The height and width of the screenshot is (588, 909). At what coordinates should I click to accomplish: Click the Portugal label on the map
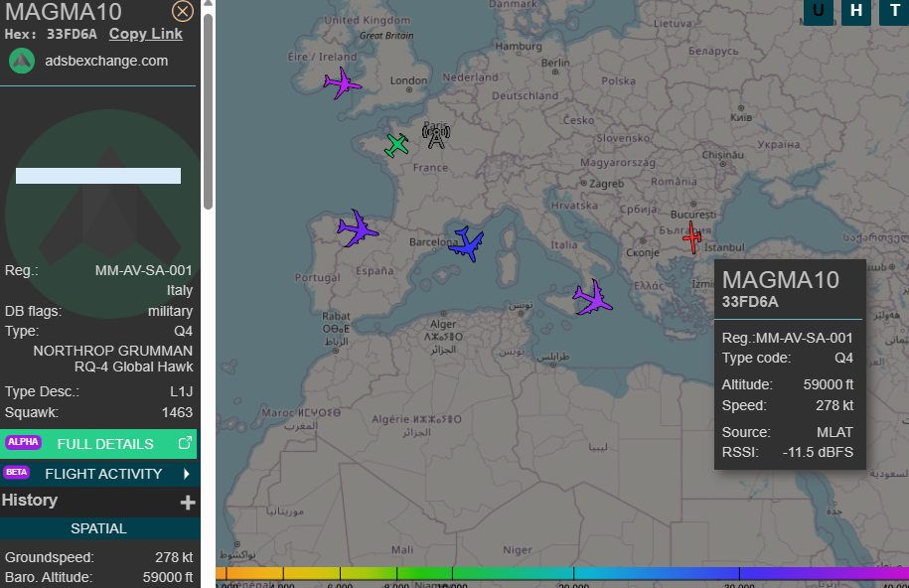(x=318, y=278)
